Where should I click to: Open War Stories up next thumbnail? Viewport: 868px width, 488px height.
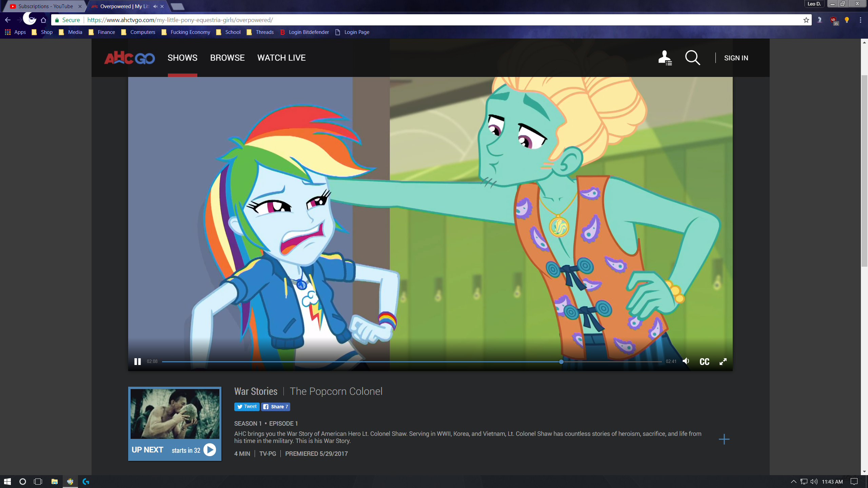(x=175, y=414)
